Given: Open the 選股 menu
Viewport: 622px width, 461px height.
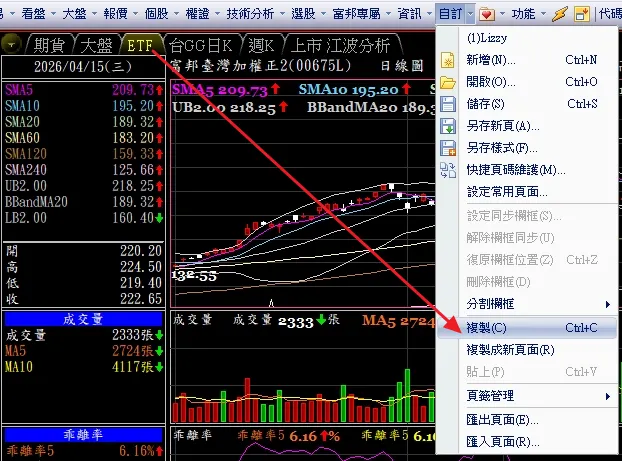Looking at the screenshot, I should [303, 14].
